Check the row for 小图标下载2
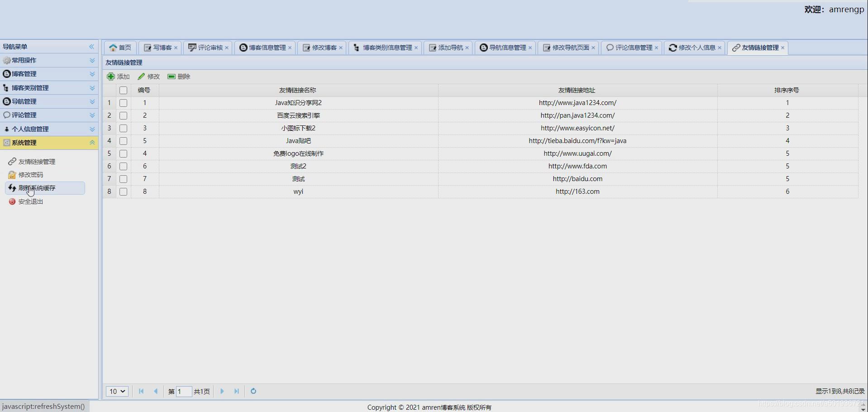Viewport: 868px width, 412px height. coord(123,129)
